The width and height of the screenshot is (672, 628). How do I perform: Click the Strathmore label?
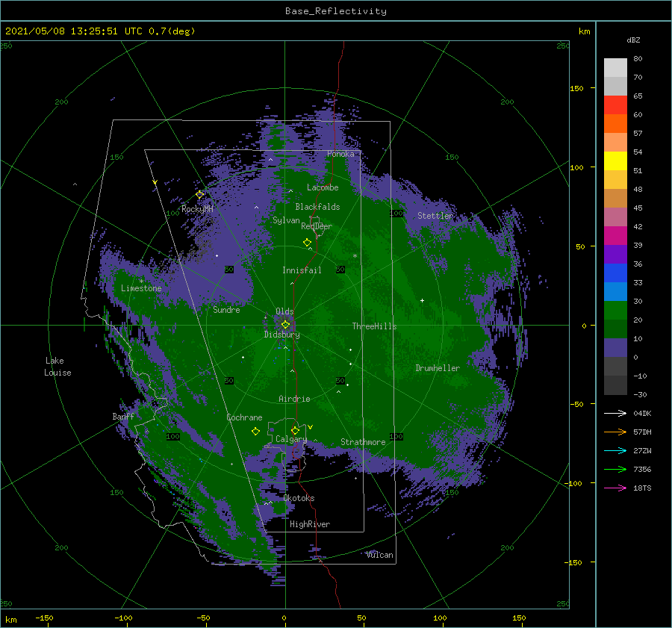pyautogui.click(x=363, y=442)
